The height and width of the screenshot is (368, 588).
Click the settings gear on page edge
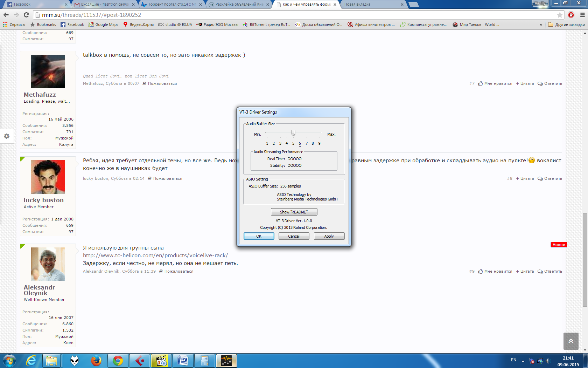click(x=6, y=136)
